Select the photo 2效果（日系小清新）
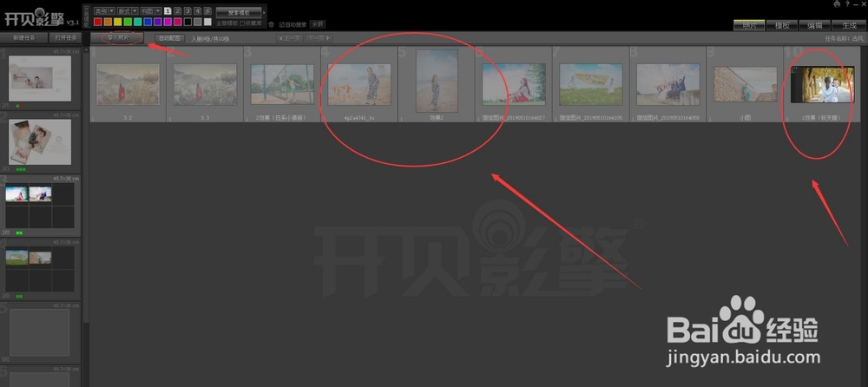The image size is (868, 387). (x=282, y=84)
